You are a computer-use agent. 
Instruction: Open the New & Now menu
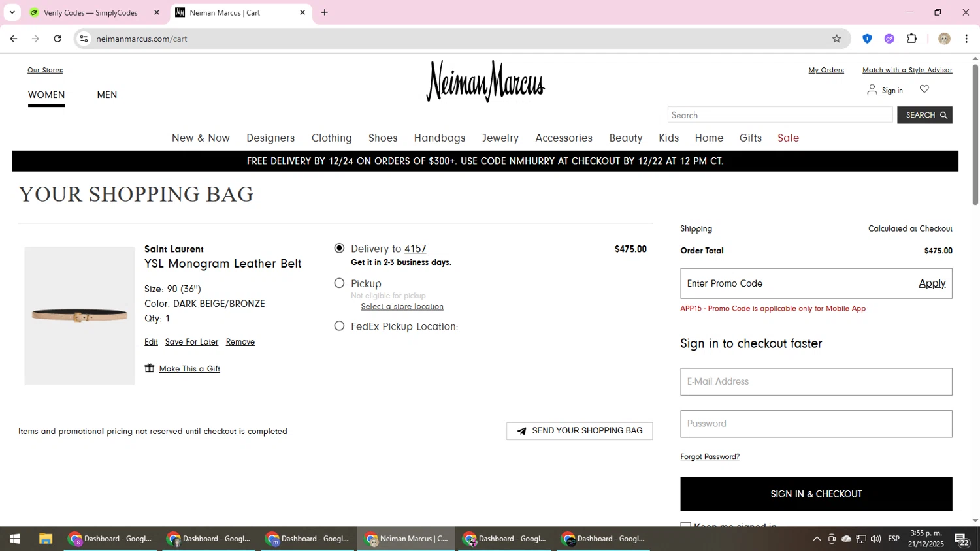click(201, 138)
